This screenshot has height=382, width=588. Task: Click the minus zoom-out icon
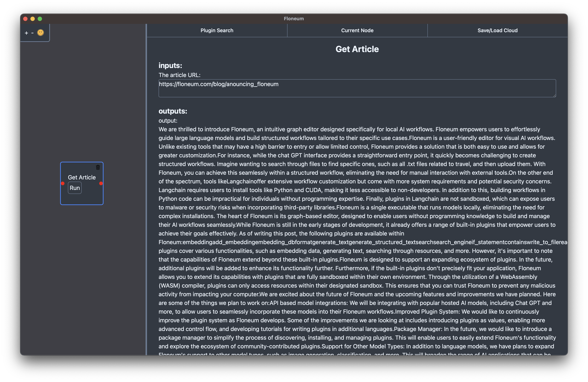32,33
